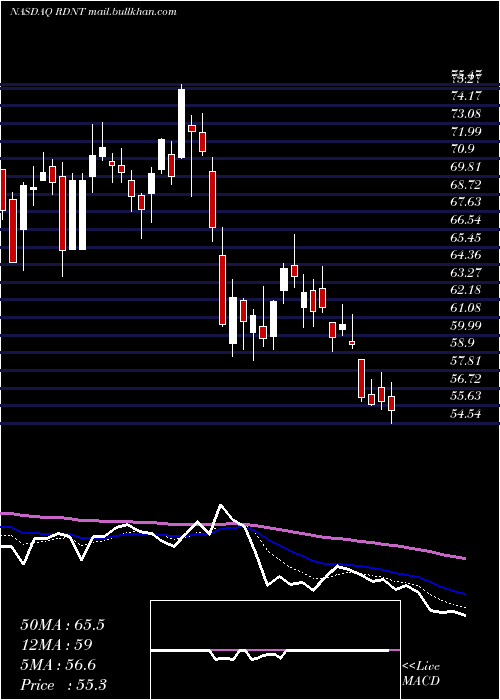Select the 65.45 price axis label
Image resolution: width=500 pixels, height=700 pixels.
(x=466, y=237)
